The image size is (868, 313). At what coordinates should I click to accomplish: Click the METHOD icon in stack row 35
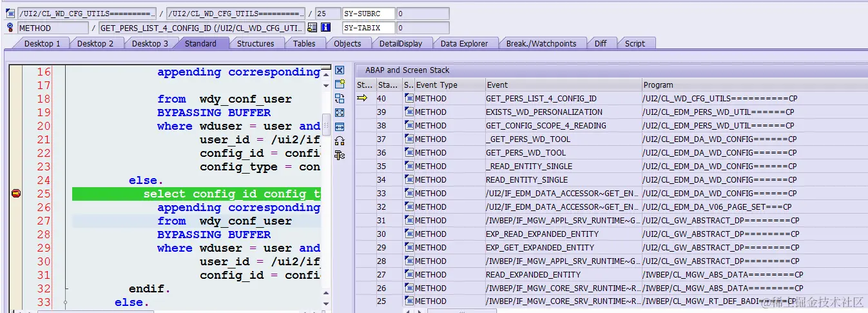[x=409, y=166]
